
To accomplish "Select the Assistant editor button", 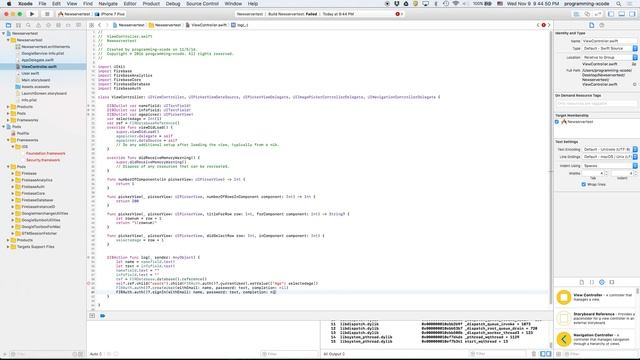I will (587, 14).
